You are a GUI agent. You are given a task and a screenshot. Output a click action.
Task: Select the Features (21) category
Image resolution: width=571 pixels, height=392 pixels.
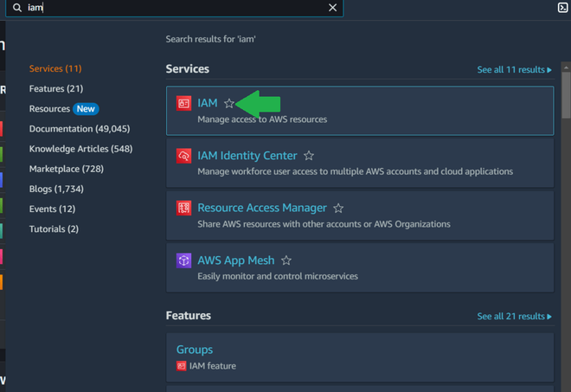click(x=56, y=89)
